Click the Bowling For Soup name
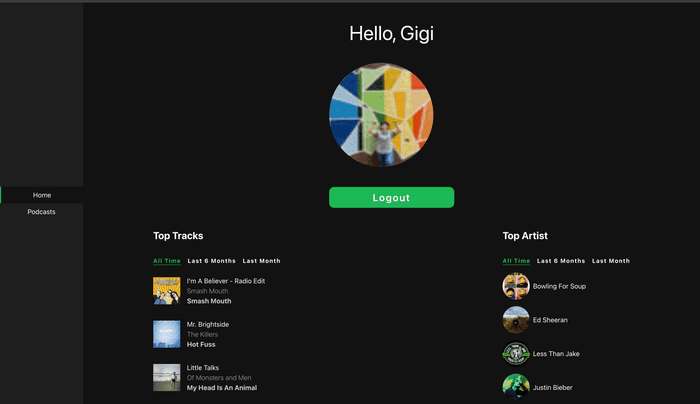The width and height of the screenshot is (700, 404). 559,286
